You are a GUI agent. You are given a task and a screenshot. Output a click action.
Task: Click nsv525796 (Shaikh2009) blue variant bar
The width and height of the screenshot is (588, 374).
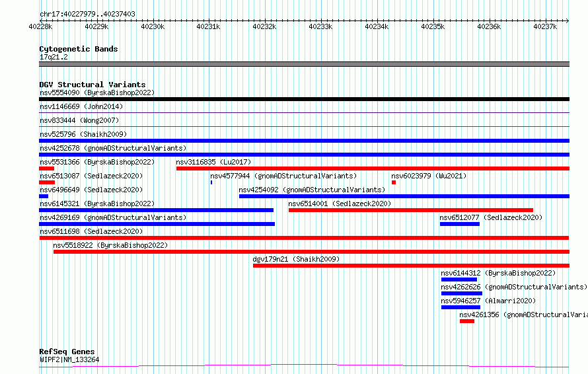pos(304,141)
